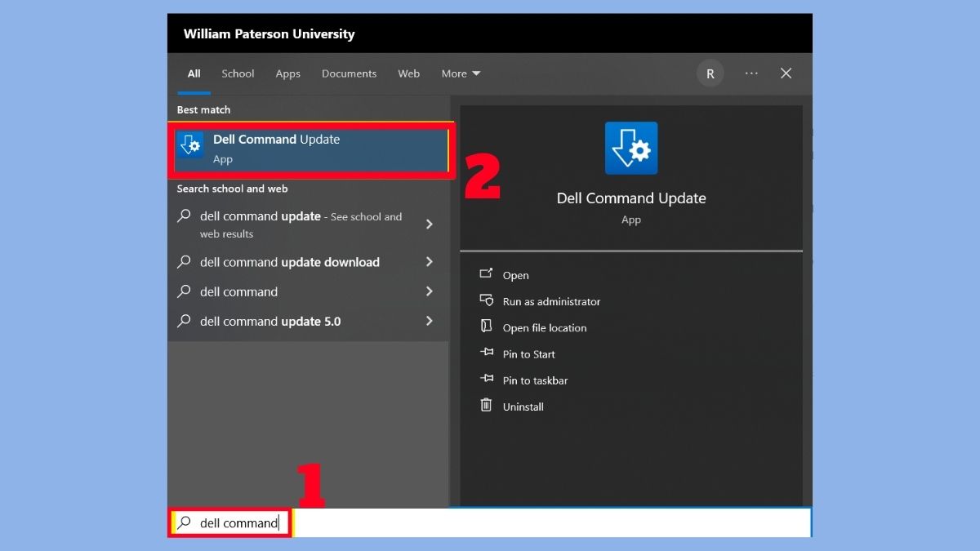Choose Uninstall
Viewport: 980px width, 551px height.
pyautogui.click(x=523, y=407)
